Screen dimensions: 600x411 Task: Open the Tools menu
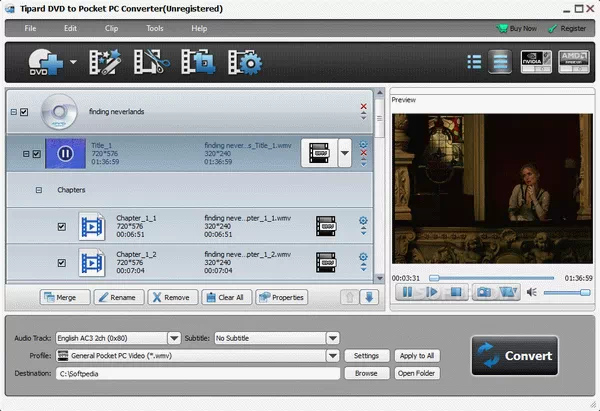coord(155,28)
